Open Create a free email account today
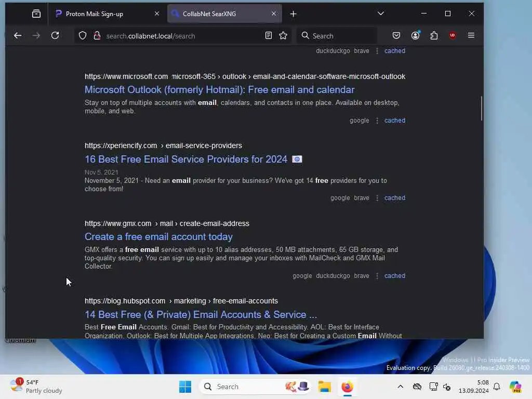 coord(158,236)
